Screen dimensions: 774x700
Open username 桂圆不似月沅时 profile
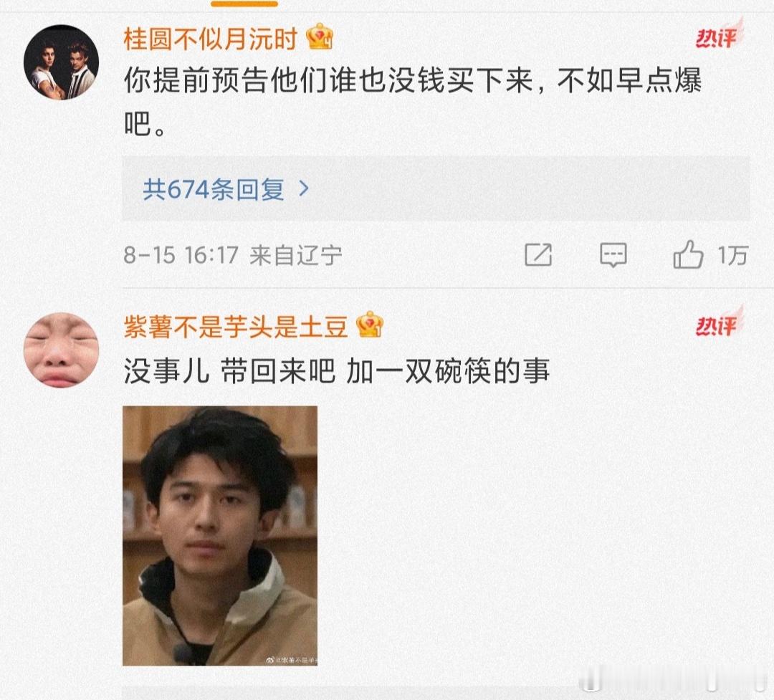210,38
